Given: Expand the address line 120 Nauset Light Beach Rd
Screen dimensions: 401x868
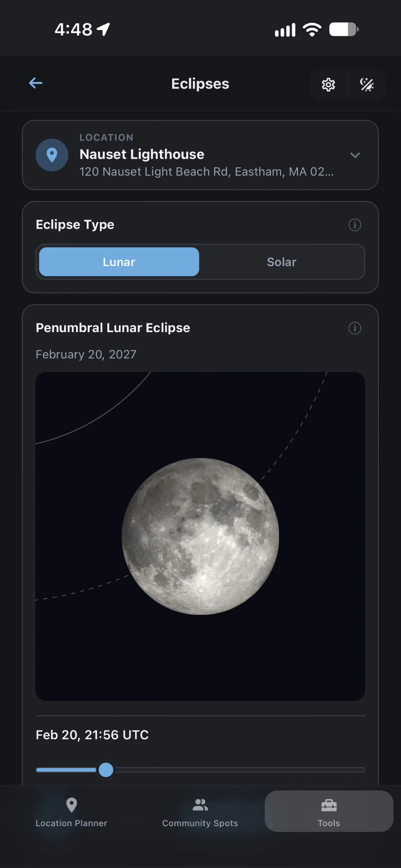Looking at the screenshot, I should tap(206, 171).
